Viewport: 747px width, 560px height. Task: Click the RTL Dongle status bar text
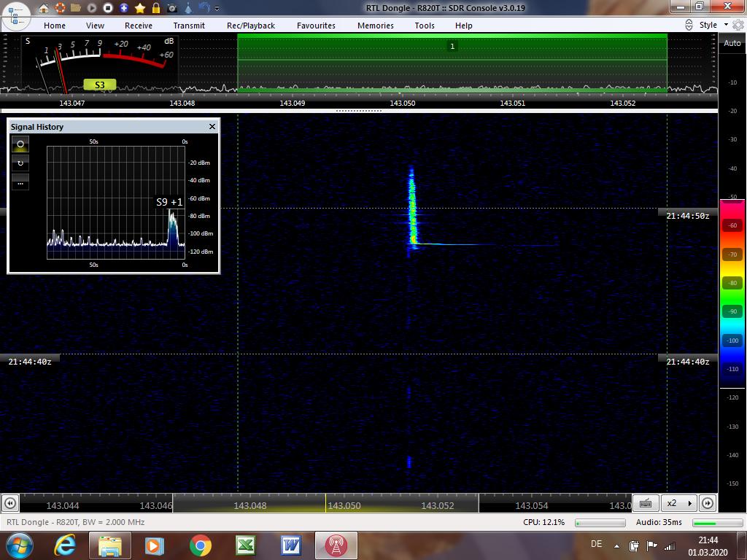click(76, 522)
